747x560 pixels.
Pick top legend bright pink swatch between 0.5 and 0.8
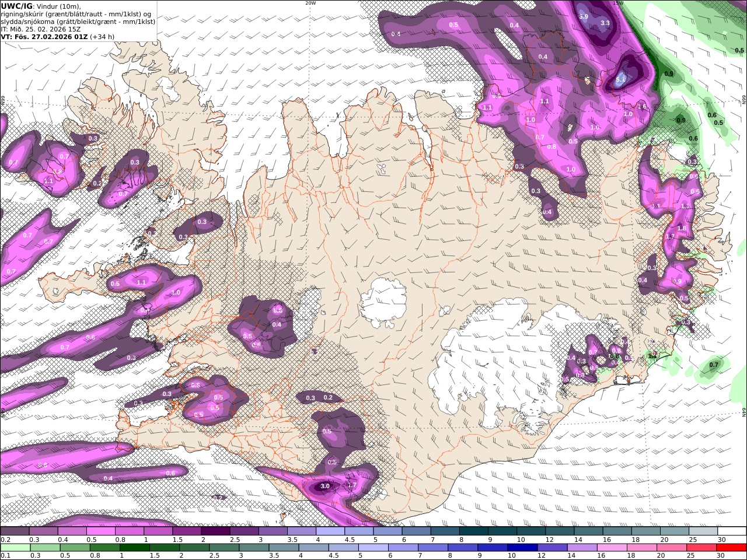point(100,531)
